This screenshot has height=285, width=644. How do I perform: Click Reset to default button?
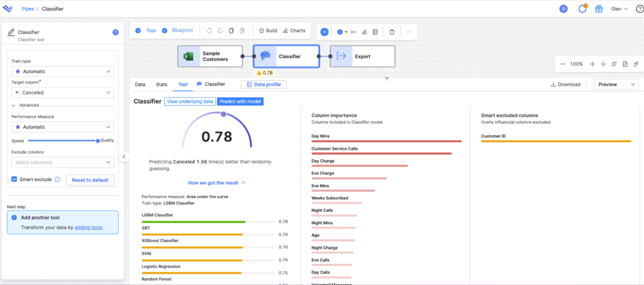coord(90,180)
